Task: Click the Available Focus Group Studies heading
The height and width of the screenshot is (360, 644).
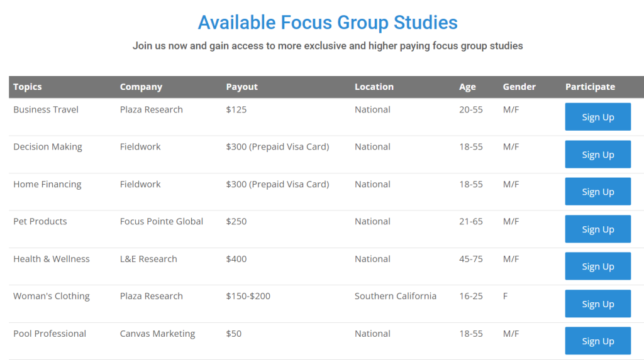Action: (x=328, y=23)
